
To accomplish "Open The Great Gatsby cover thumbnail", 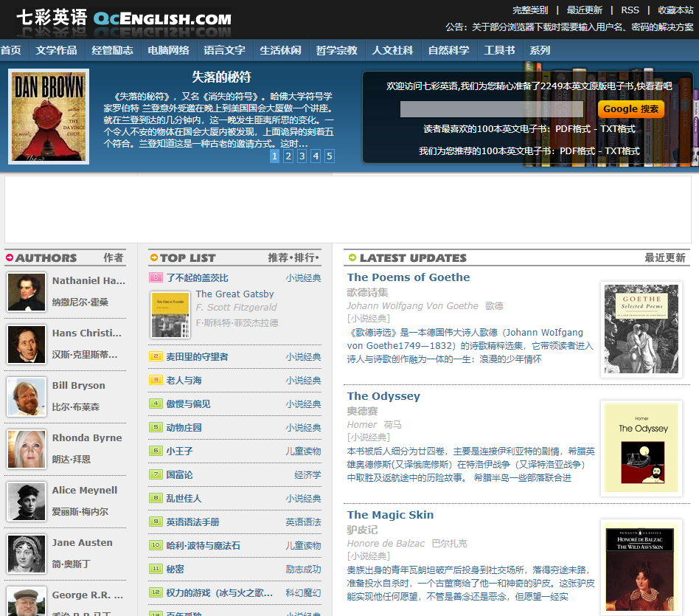I will 170,315.
